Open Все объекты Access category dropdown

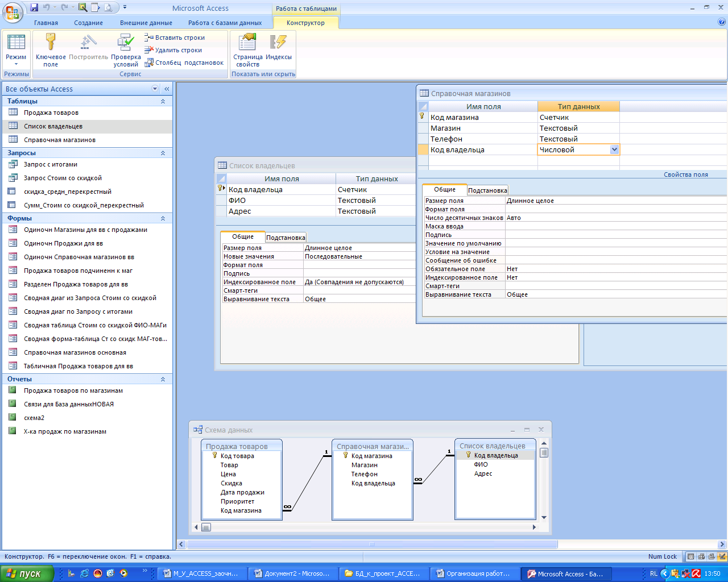155,89
